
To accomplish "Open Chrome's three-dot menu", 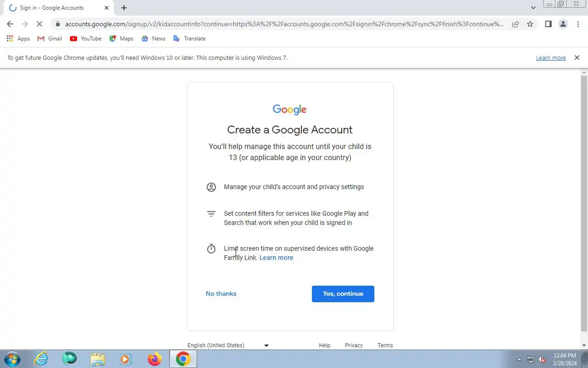I will coord(578,24).
